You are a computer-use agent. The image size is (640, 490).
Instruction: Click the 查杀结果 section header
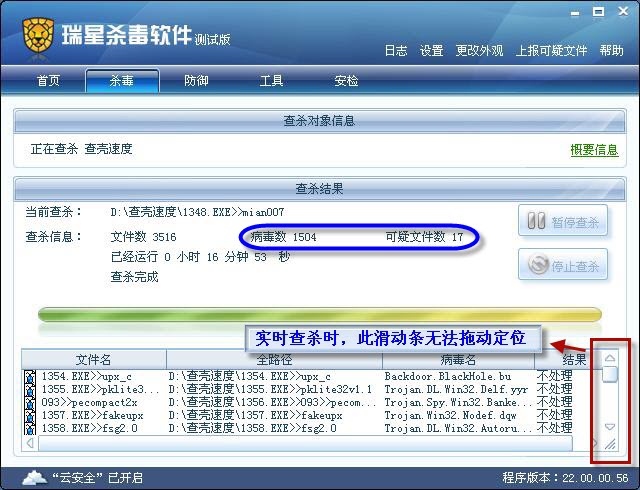(320, 189)
